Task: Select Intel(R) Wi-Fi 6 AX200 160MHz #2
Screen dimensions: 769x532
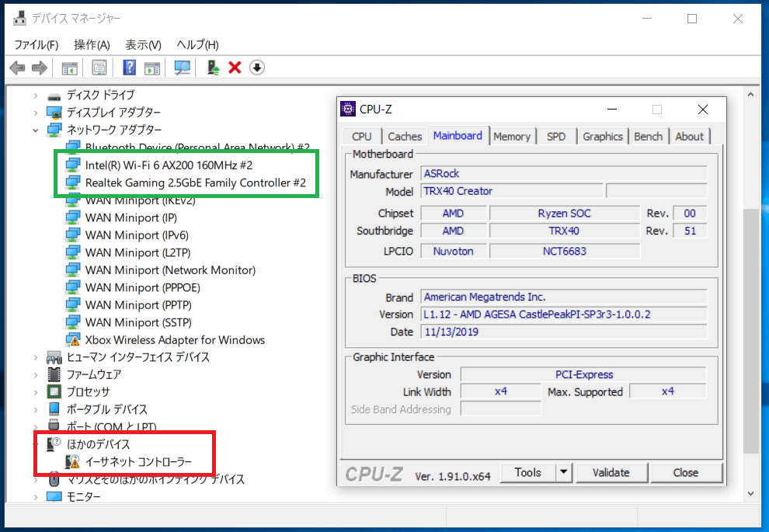Action: point(169,165)
